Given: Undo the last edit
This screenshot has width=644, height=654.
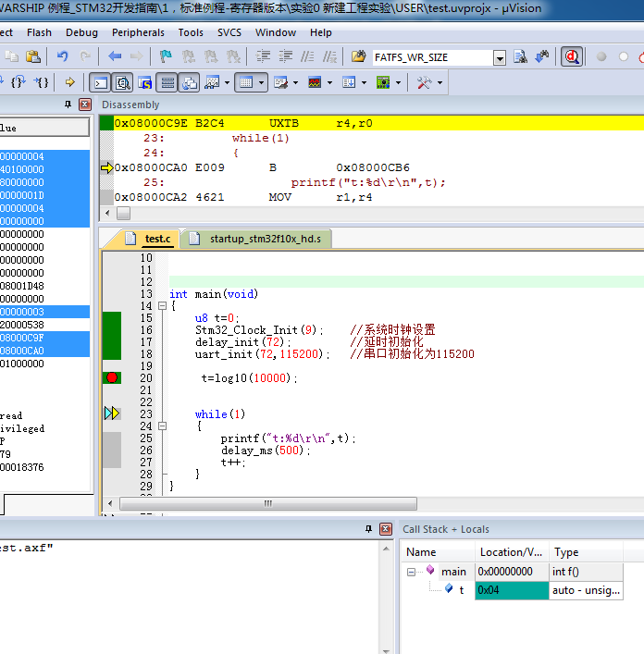Looking at the screenshot, I should pyautogui.click(x=63, y=56).
